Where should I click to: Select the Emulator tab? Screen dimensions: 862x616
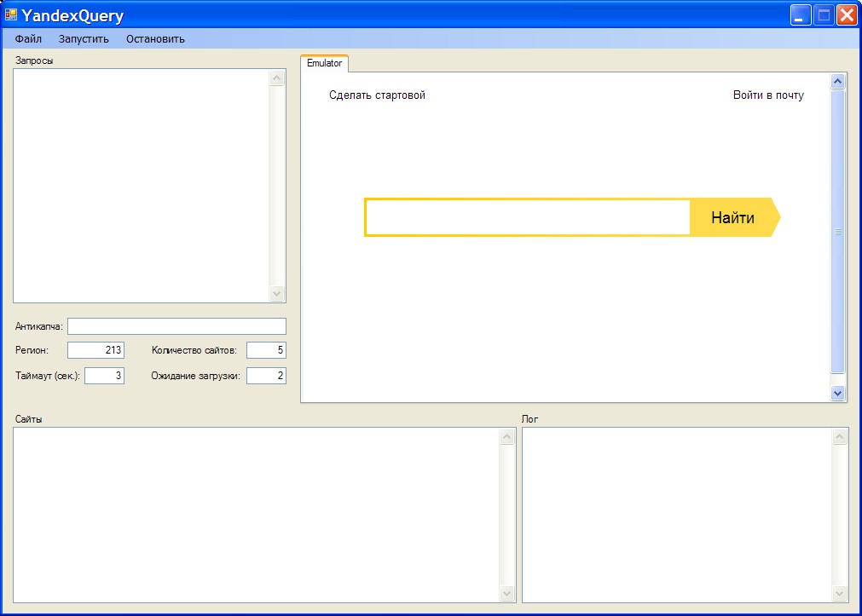pyautogui.click(x=324, y=63)
